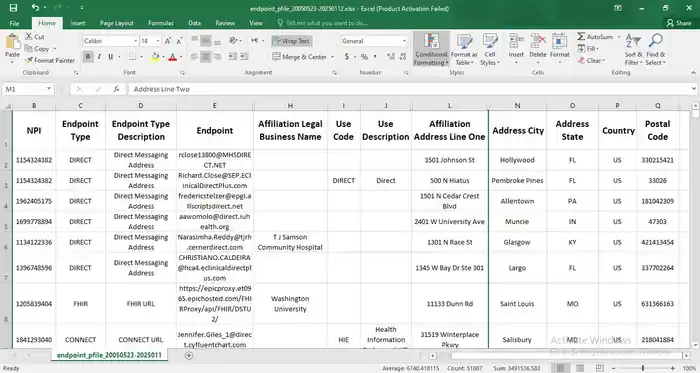Apply percent style number format
The width and height of the screenshot is (700, 373).
(x=364, y=57)
